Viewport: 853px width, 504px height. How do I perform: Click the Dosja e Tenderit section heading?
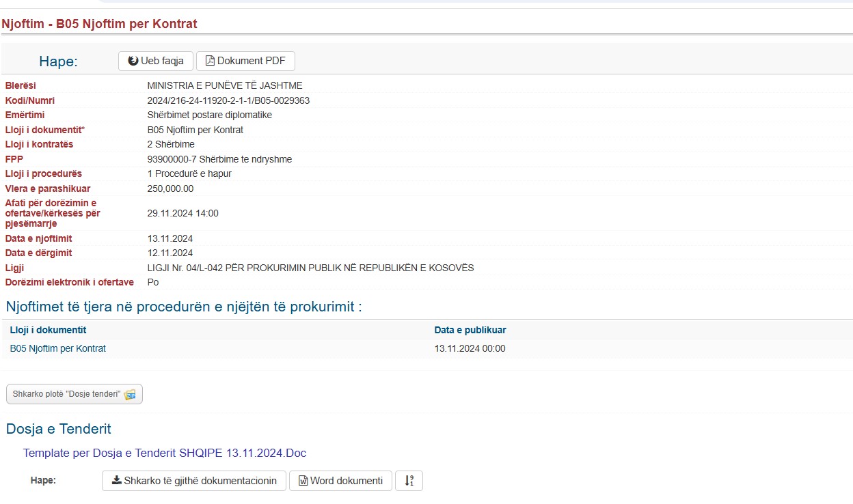point(59,429)
